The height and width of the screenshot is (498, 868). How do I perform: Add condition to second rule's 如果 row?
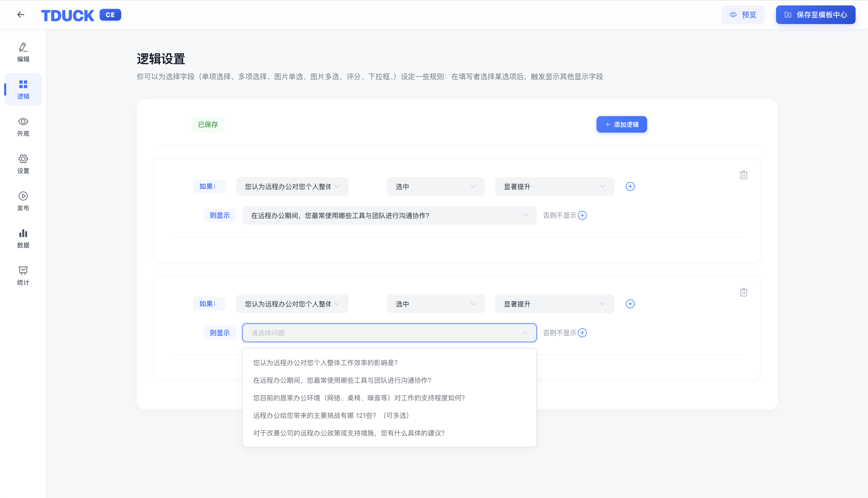(x=630, y=304)
